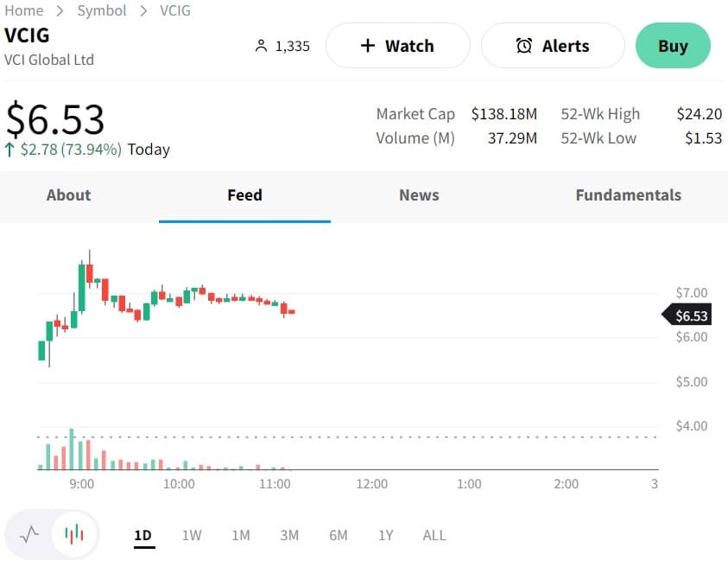Image resolution: width=728 pixels, height=567 pixels.
Task: Select the 1W time range
Action: coord(192,535)
